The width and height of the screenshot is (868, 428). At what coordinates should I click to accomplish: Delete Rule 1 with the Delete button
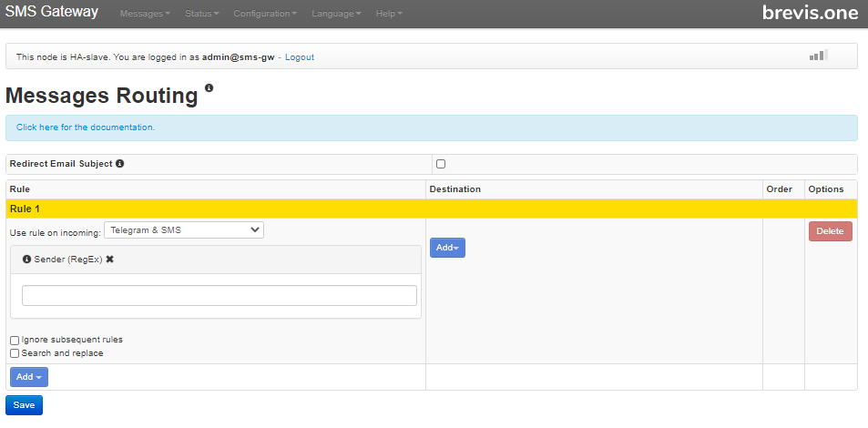(830, 231)
